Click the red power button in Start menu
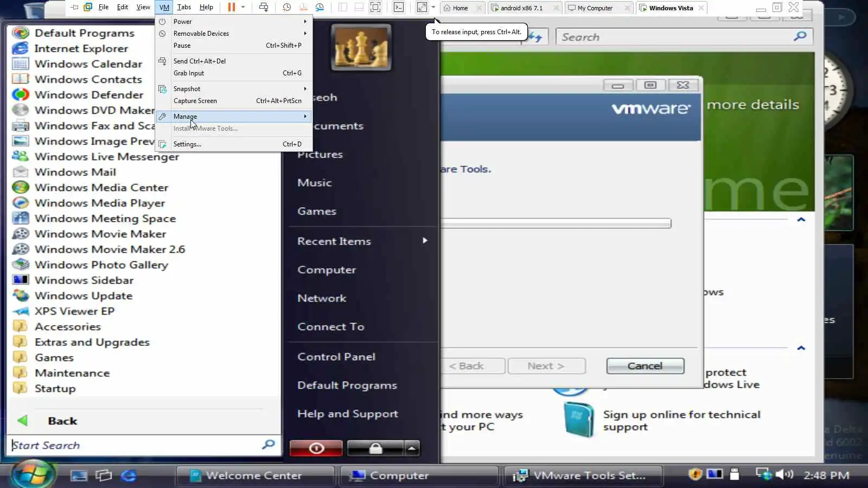The image size is (868, 488). pyautogui.click(x=316, y=448)
